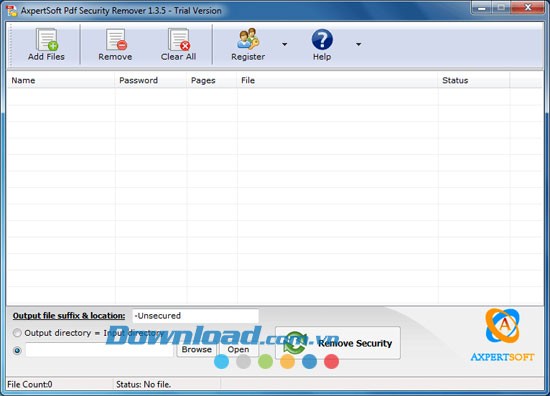This screenshot has width=550, height=396.
Task: Click 'File Count:0' in status bar
Action: pyautogui.click(x=30, y=384)
